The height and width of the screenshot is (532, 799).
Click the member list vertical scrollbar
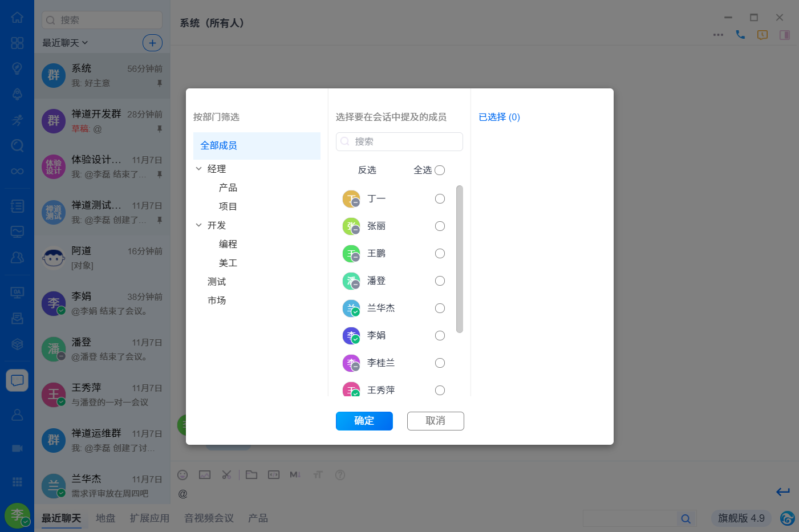460,259
